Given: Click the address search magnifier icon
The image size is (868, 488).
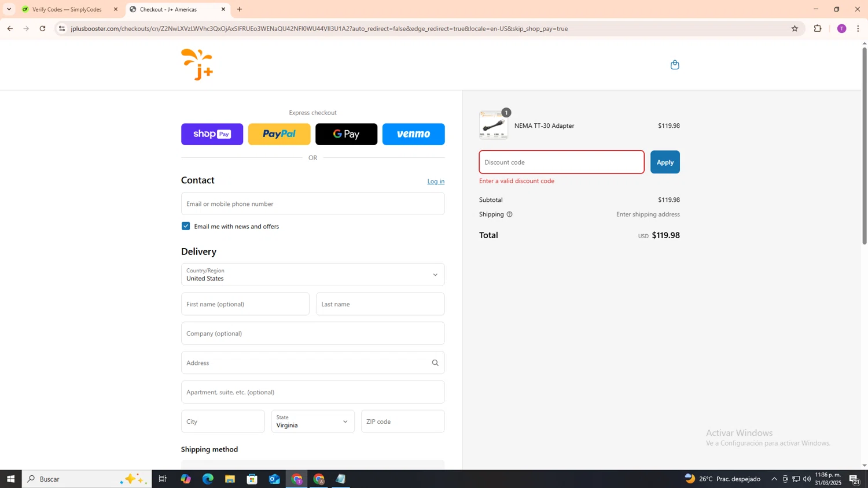Looking at the screenshot, I should (x=435, y=363).
